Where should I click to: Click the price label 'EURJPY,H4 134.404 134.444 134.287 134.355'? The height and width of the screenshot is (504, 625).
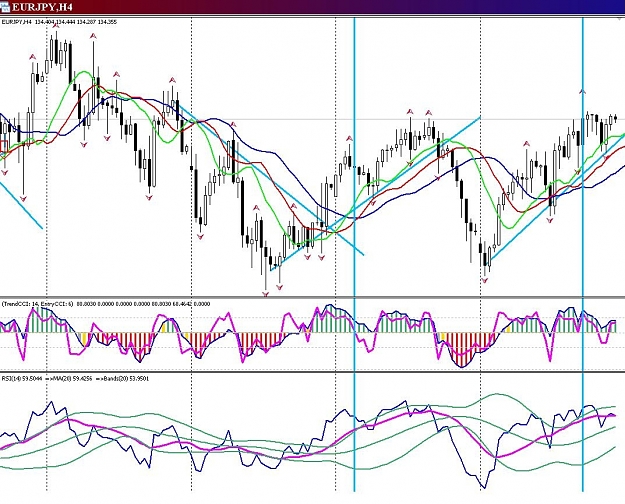tap(59, 22)
